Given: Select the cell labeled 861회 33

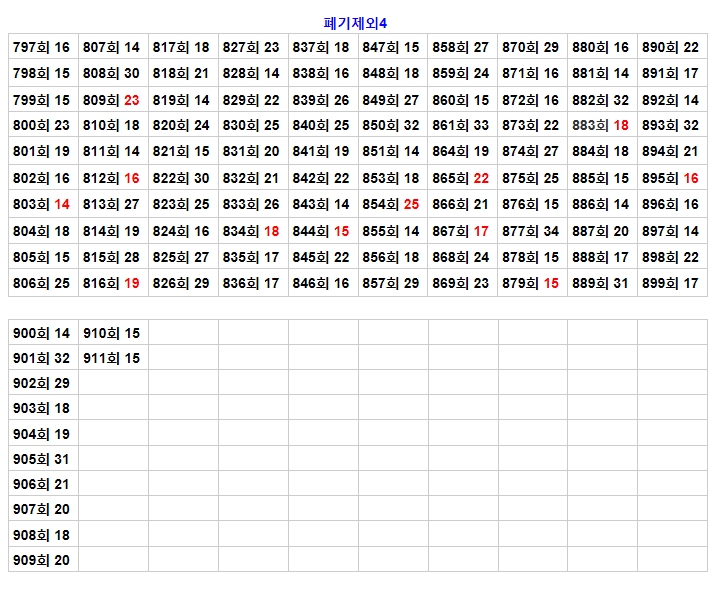Looking at the screenshot, I should click(461, 126).
